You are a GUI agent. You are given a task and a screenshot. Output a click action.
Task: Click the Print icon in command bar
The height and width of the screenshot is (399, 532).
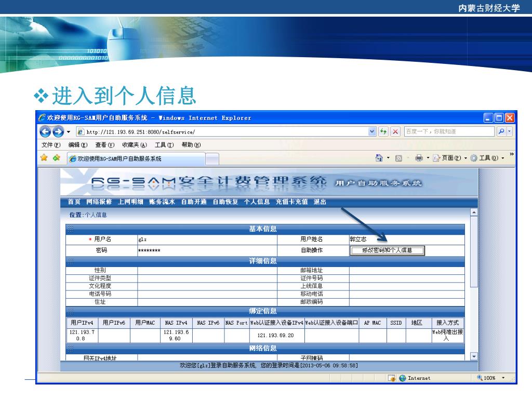pyautogui.click(x=419, y=158)
